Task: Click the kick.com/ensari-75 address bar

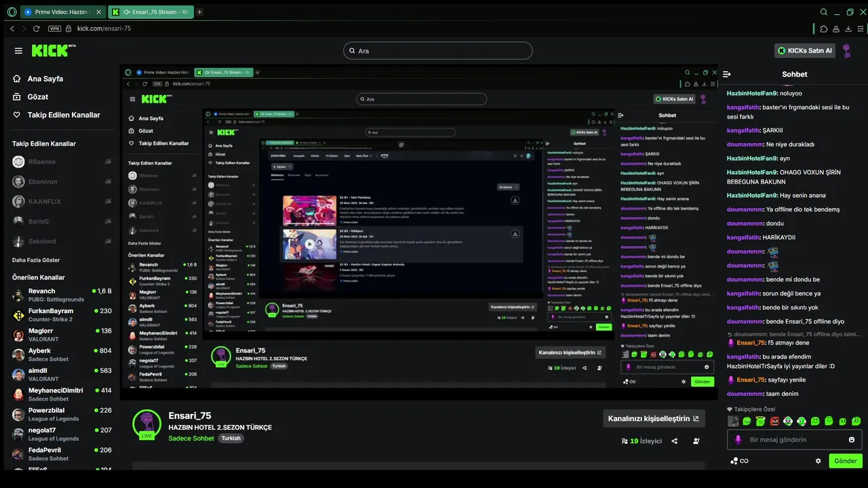Action: point(104,28)
